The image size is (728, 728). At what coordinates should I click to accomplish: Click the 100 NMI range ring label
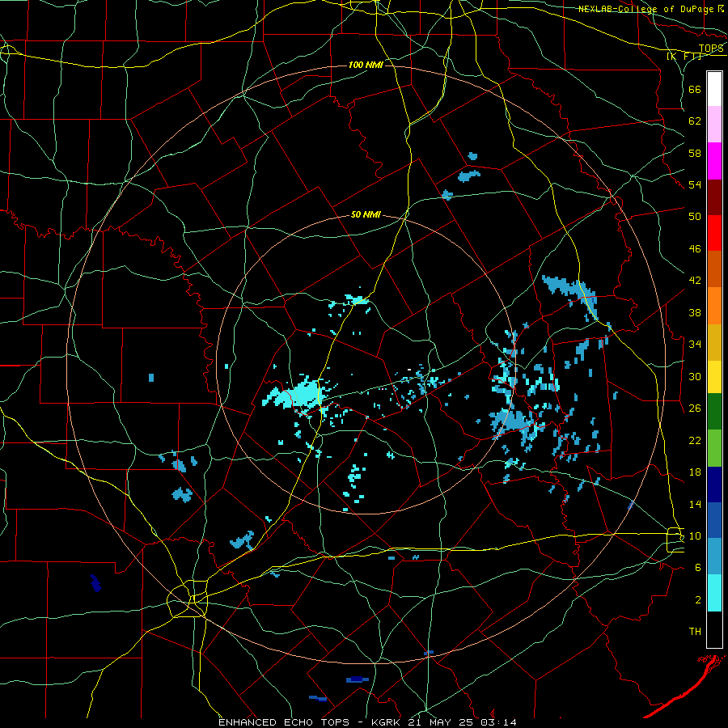(366, 65)
